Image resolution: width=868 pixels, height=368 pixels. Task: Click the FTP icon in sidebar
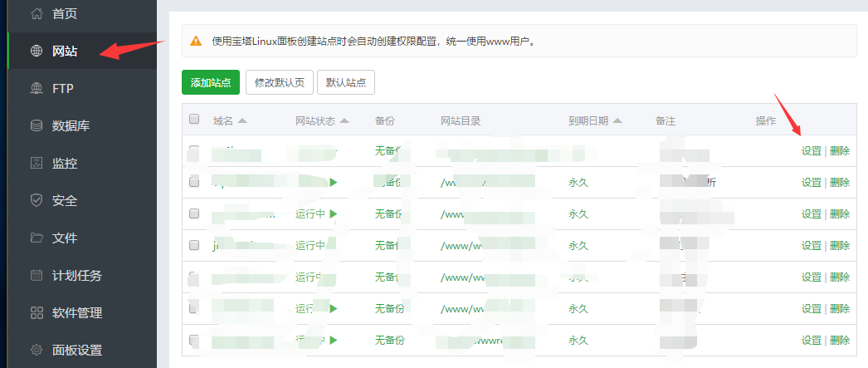[36, 88]
